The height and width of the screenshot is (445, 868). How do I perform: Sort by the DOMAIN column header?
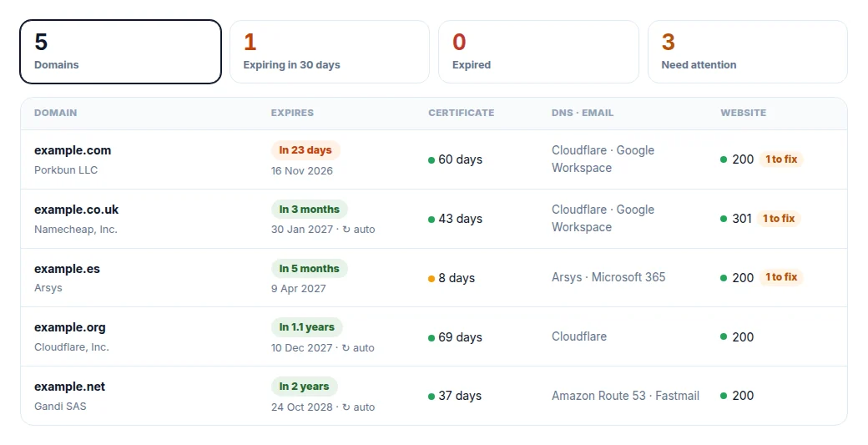[x=55, y=113]
